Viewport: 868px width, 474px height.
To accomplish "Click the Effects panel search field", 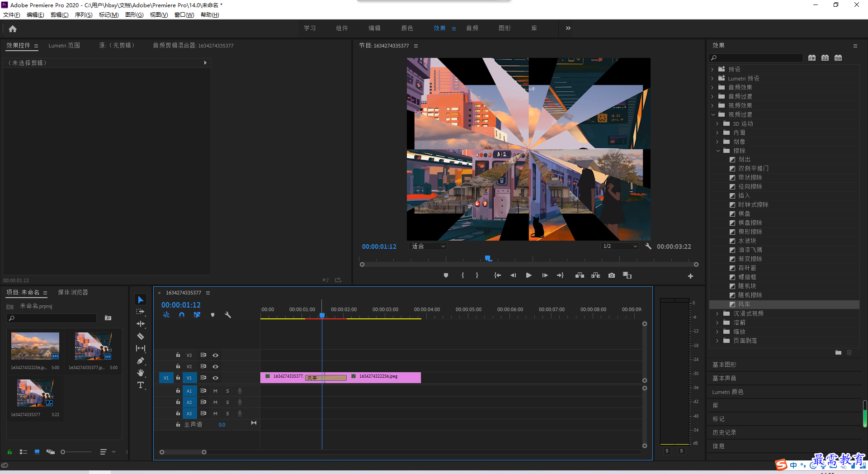I will [x=756, y=58].
